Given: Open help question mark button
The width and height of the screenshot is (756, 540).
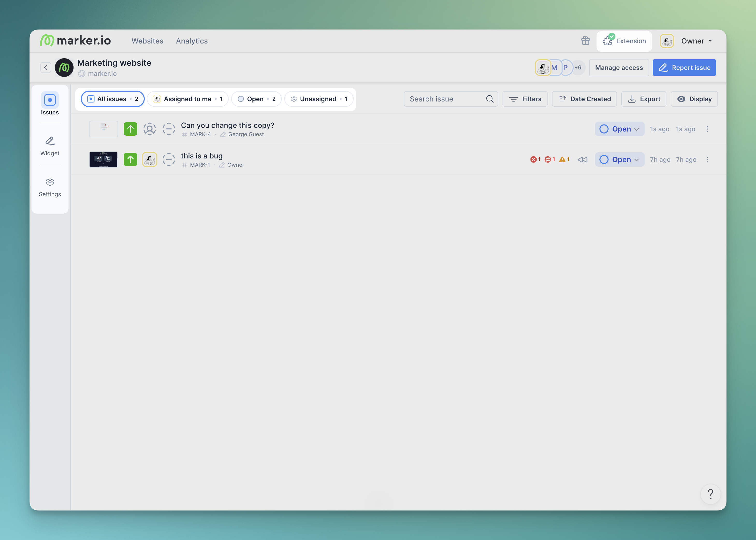Looking at the screenshot, I should pos(710,494).
